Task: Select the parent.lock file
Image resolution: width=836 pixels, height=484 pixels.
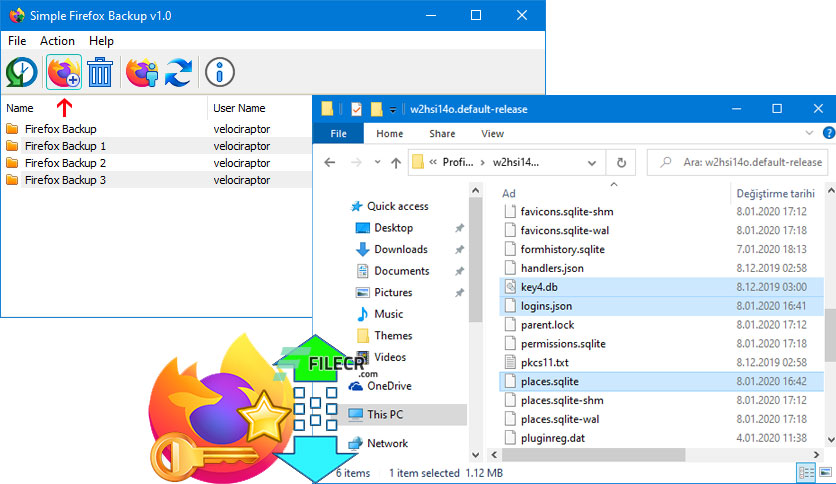Action: [661, 325]
